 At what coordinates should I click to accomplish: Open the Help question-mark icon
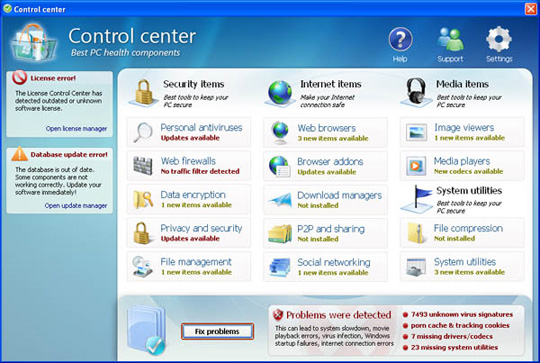[400, 39]
